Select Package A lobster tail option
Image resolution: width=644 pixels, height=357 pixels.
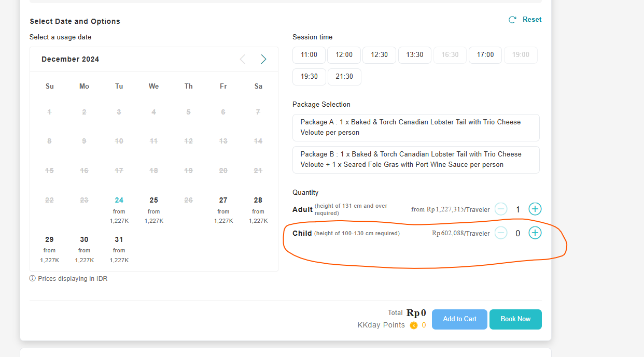pyautogui.click(x=416, y=127)
